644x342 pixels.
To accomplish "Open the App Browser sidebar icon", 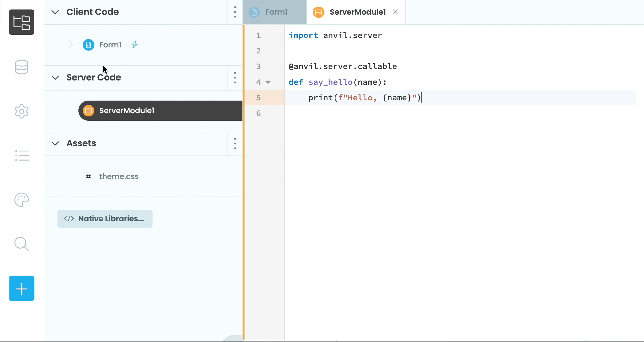I will (x=22, y=22).
